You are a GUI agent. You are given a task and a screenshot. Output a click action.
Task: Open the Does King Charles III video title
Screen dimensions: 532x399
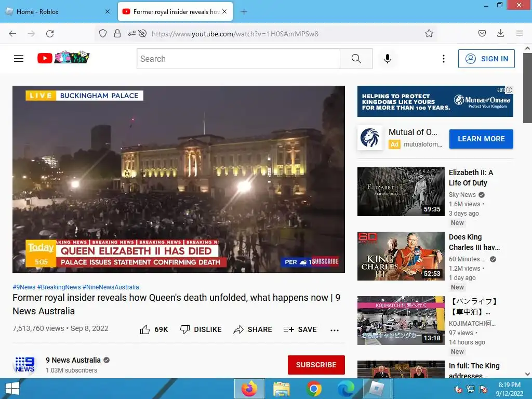click(474, 242)
